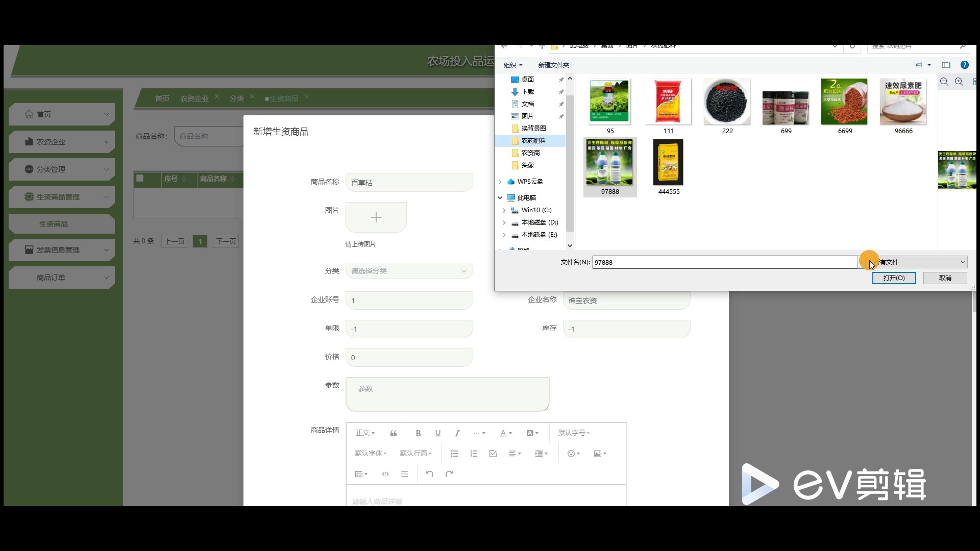
Task: Click the 商品名称 field containing 百草枯
Action: 409,183
